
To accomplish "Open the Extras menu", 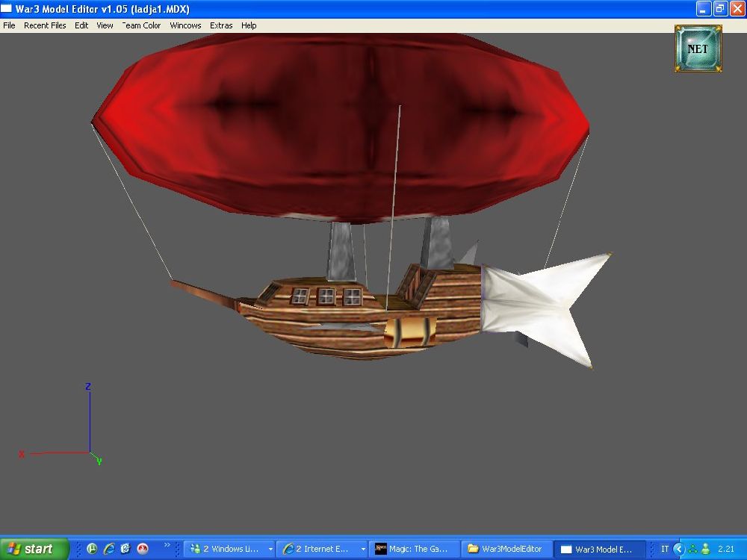I will click(221, 25).
